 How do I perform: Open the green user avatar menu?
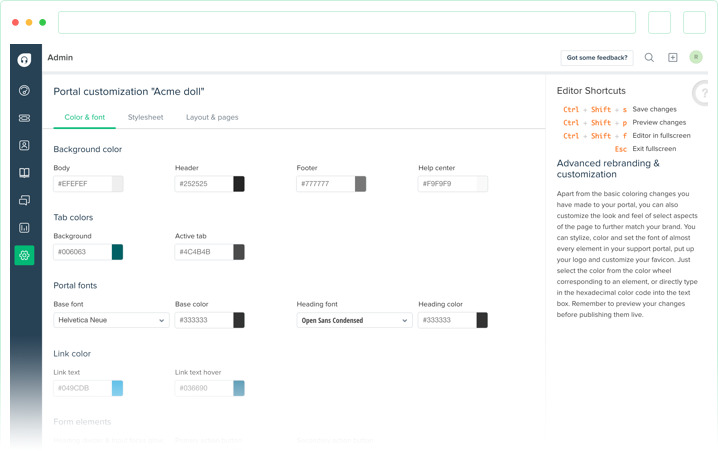click(696, 57)
